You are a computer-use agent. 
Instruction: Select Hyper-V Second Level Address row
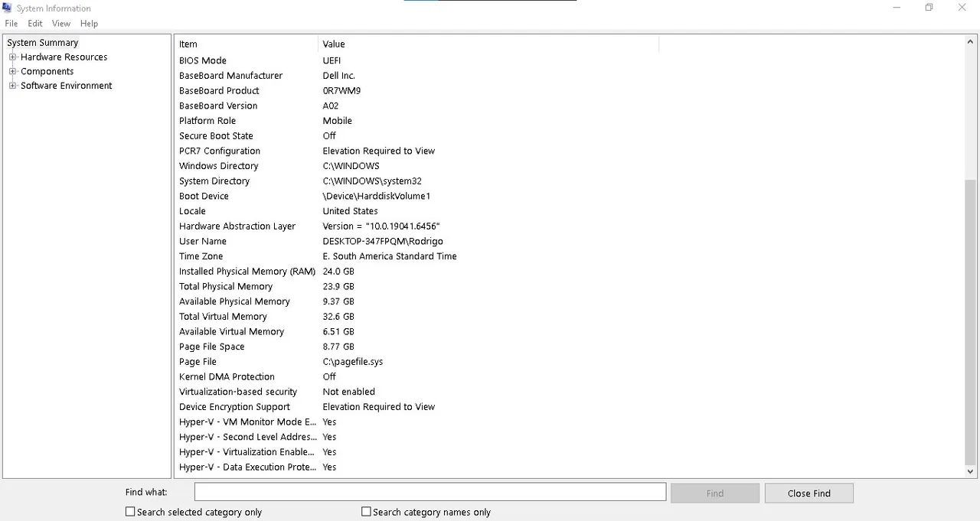point(569,437)
